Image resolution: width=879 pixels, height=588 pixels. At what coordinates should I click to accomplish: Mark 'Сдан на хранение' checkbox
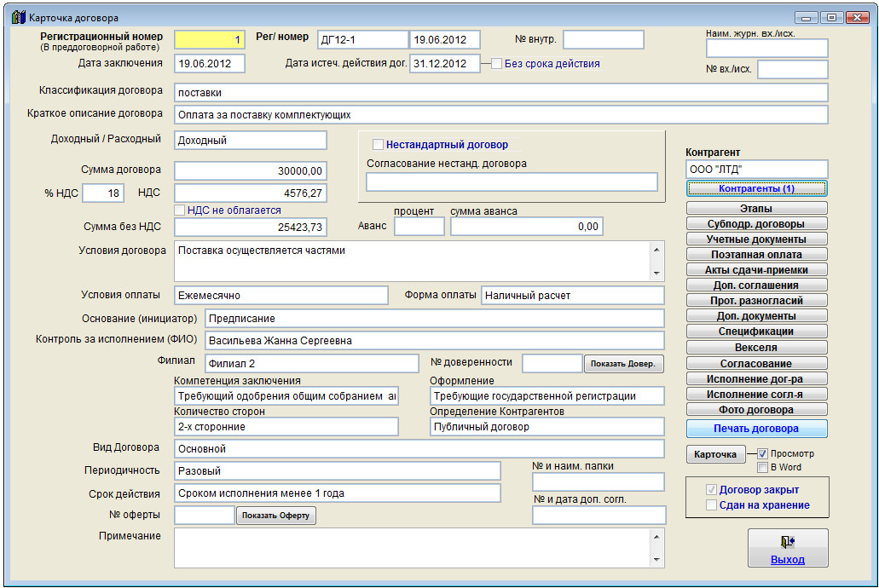point(712,505)
